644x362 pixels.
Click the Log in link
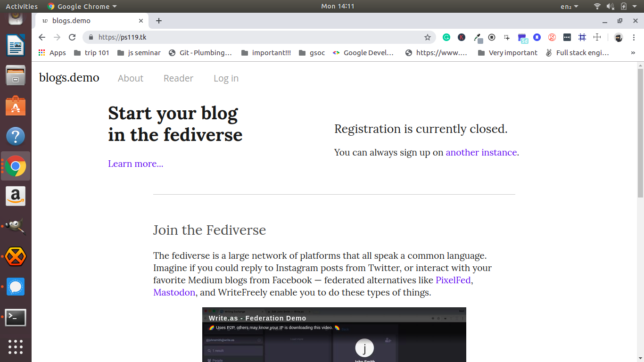226,78
